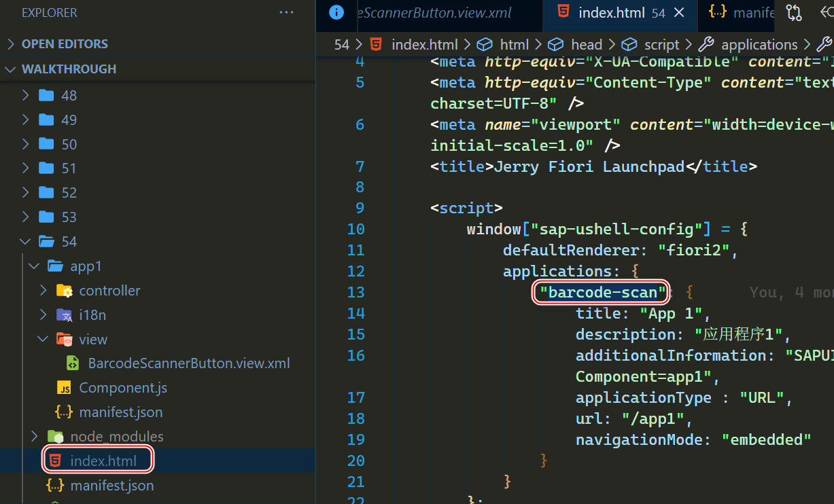Open the root manifest.json file

[x=112, y=486]
